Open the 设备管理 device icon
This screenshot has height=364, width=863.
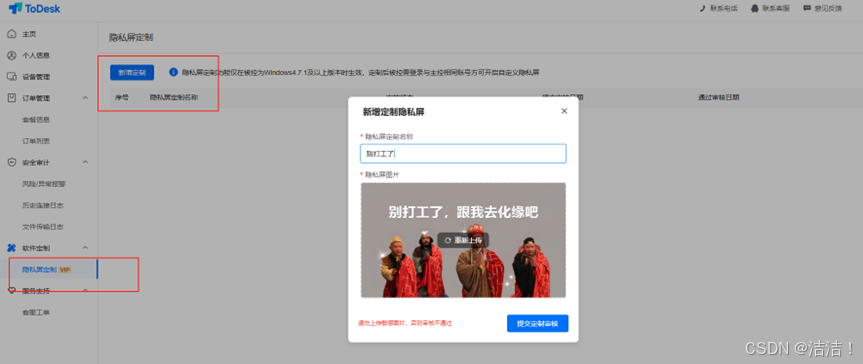12,77
